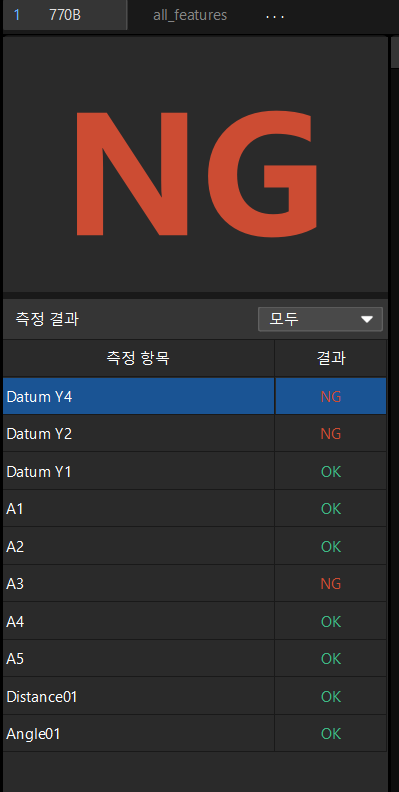Image resolution: width=399 pixels, height=792 pixels.
Task: Select the Datum Y4 row
Action: tap(194, 397)
